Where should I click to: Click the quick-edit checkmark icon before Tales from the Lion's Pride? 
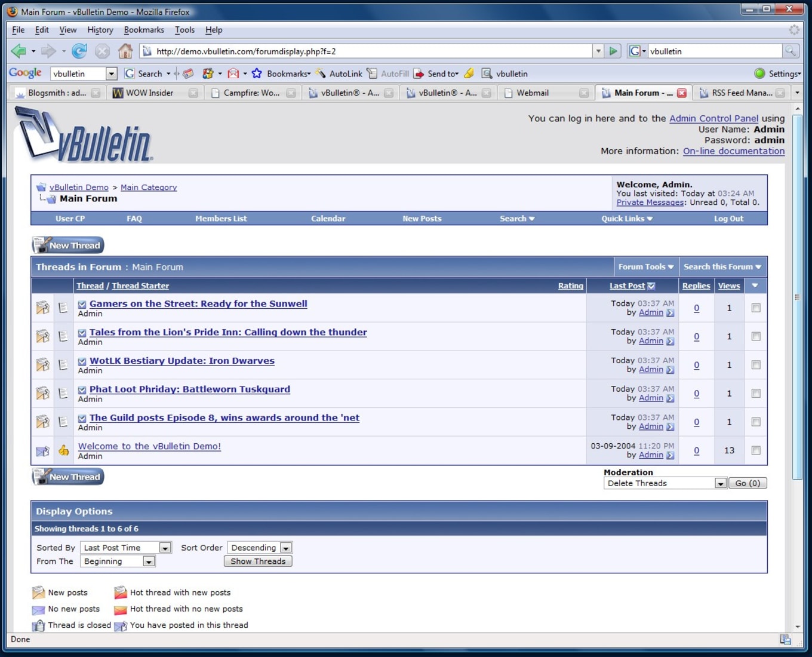pyautogui.click(x=82, y=333)
